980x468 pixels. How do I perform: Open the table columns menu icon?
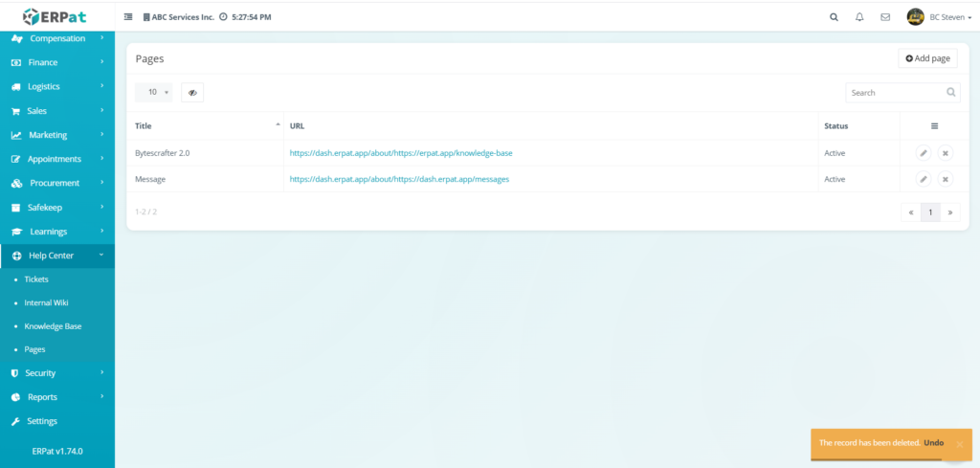pos(934,126)
